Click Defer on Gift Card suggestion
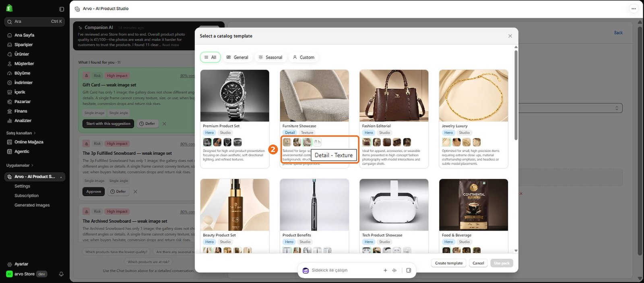Image resolution: width=644 pixels, height=283 pixels. pyautogui.click(x=147, y=124)
